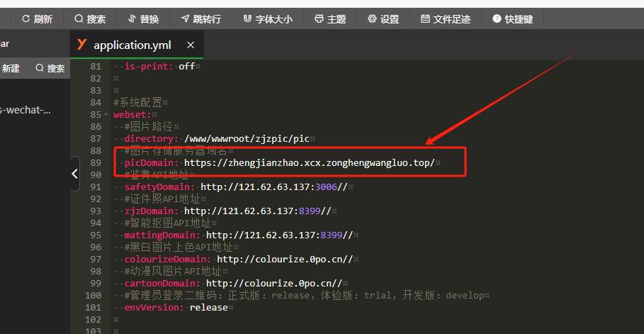
Task: Click the webset: key on line 85
Action: click(132, 115)
